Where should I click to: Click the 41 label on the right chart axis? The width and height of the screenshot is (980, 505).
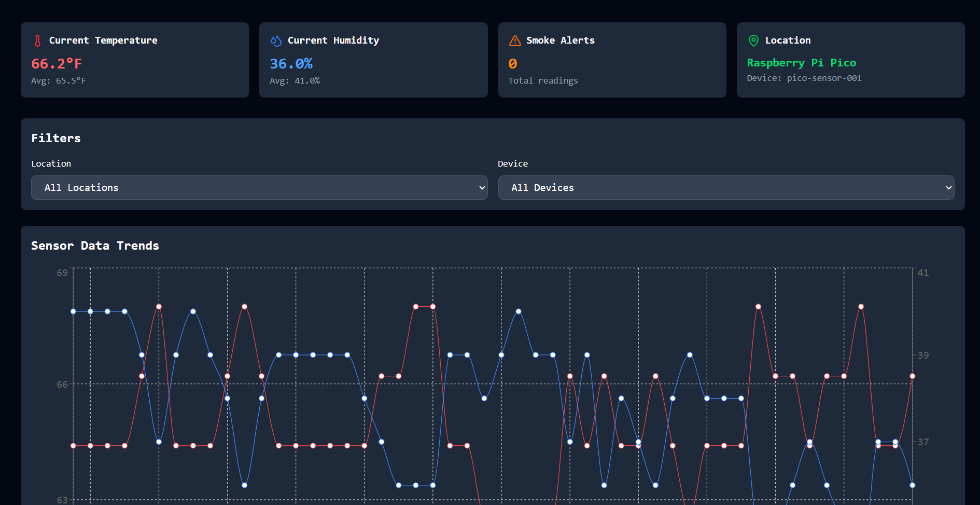pos(922,272)
